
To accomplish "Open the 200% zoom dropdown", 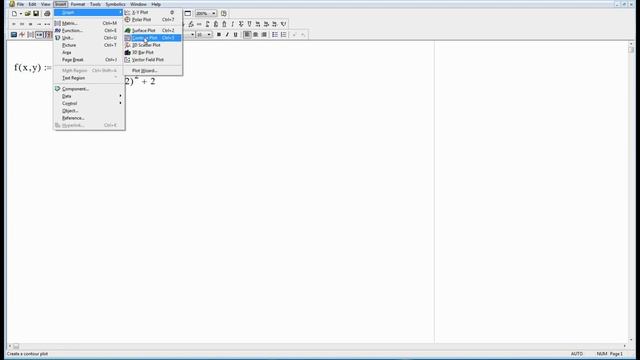I will point(213,13).
